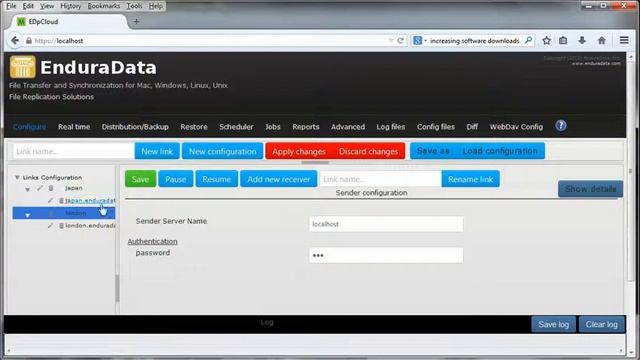Click the Save log button
Image resolution: width=640 pixels, height=360 pixels.
coord(553,324)
